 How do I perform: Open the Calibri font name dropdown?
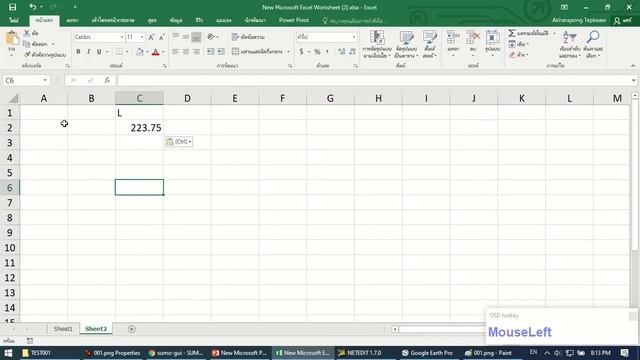click(122, 37)
